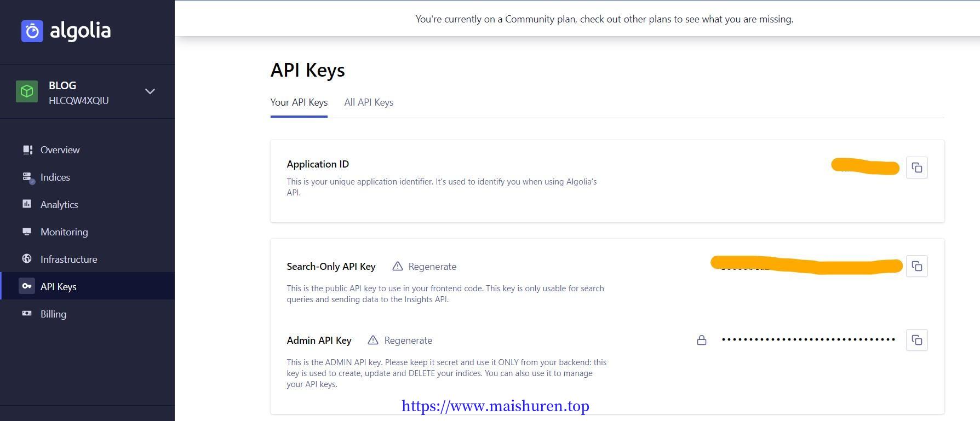Reveal the Admin API Key with lock icon
The image size is (980, 421).
tap(701, 341)
